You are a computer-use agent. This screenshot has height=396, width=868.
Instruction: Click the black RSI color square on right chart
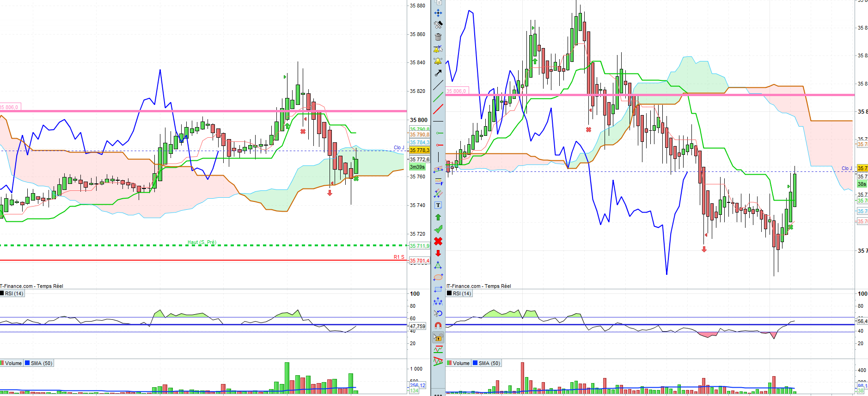[449, 293]
